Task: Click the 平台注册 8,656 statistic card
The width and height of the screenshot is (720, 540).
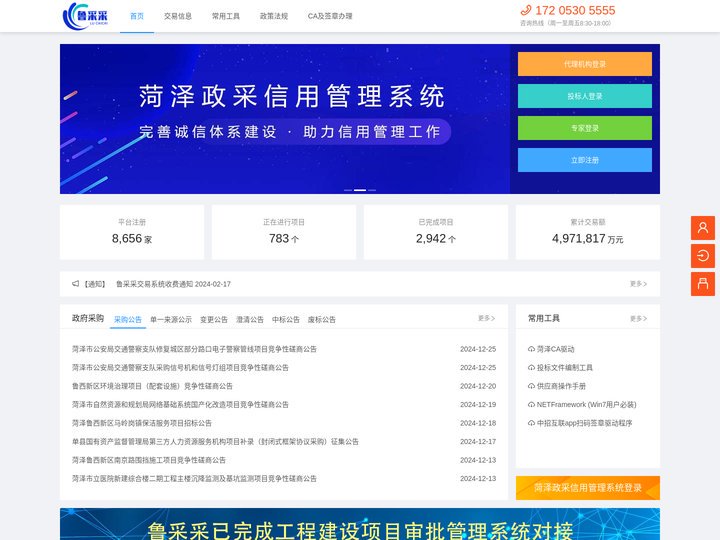Action: 132,232
